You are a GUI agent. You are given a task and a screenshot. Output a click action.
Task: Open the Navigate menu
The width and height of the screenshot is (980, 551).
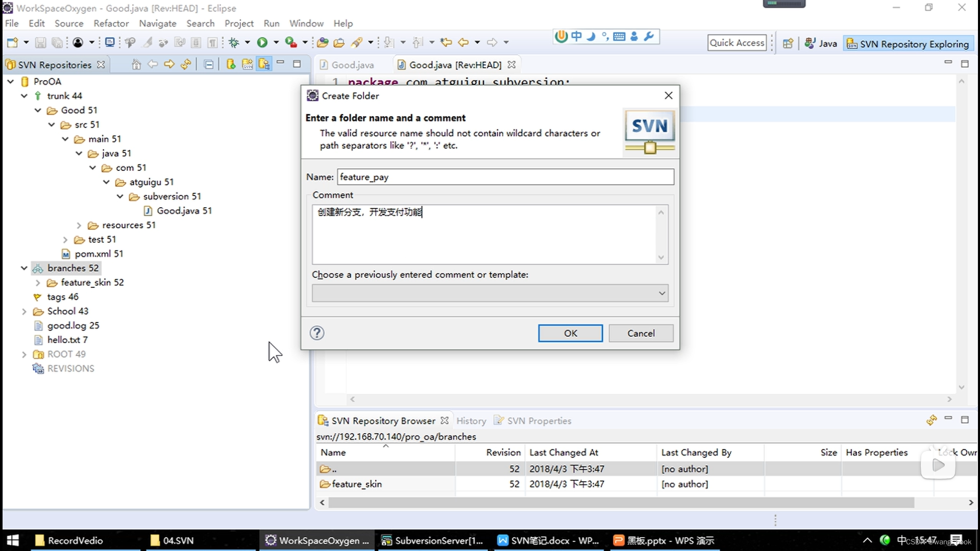[x=157, y=23]
